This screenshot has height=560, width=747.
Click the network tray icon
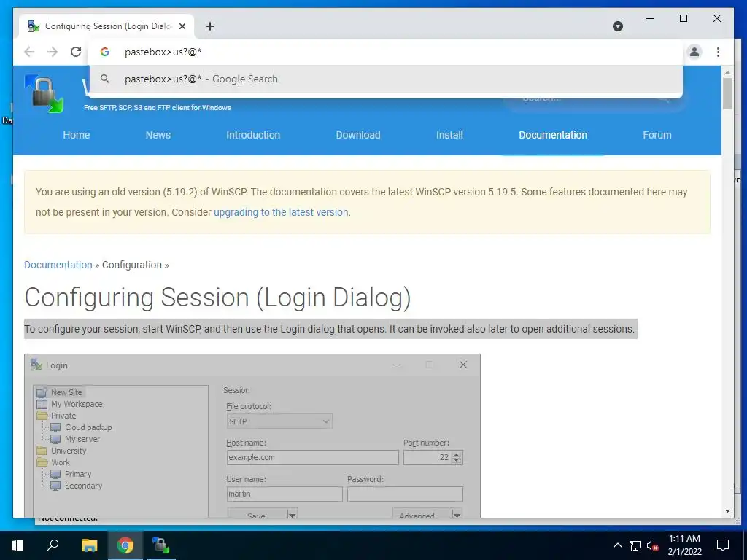point(635,545)
